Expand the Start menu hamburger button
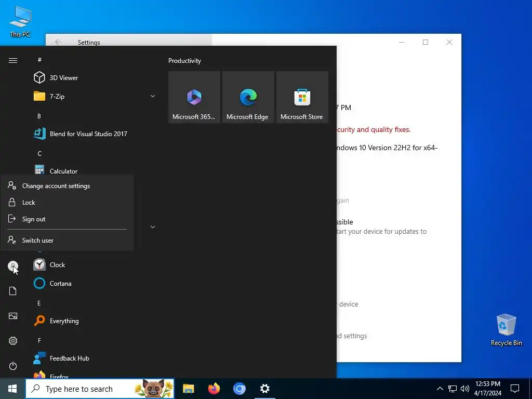Screen dimensions: 532x399 click(x=13, y=60)
